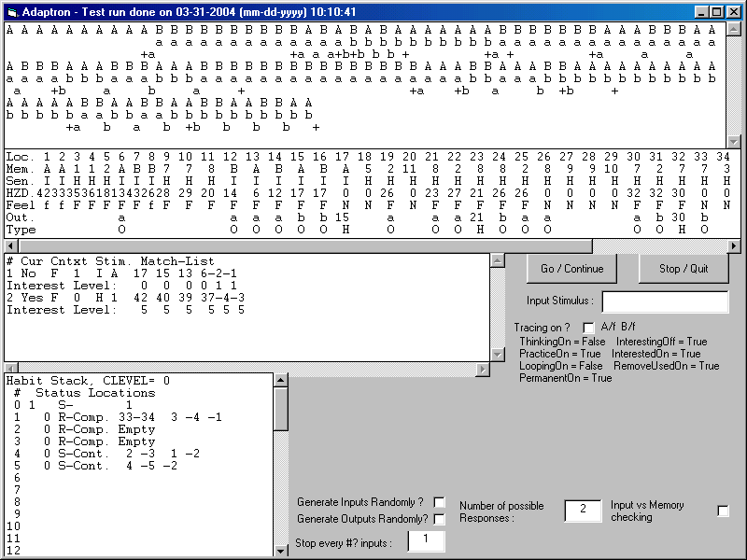The width and height of the screenshot is (747, 560).
Task: Click the Go / Continue button
Action: (x=571, y=269)
